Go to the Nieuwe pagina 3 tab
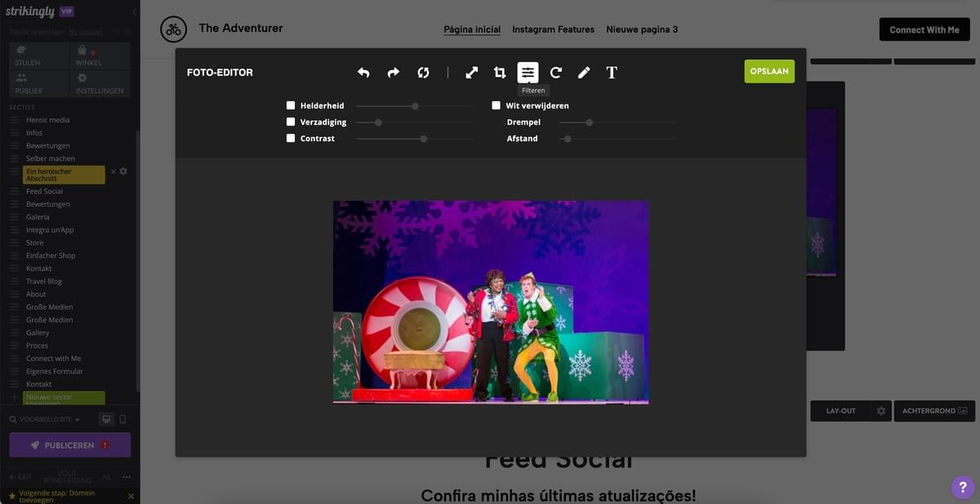The width and height of the screenshot is (980, 504). (642, 29)
